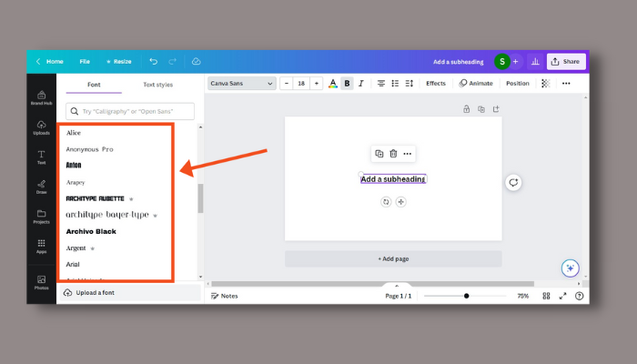Image resolution: width=637 pixels, height=364 pixels.
Task: Click the green S profile avatar
Action: pyautogui.click(x=502, y=61)
